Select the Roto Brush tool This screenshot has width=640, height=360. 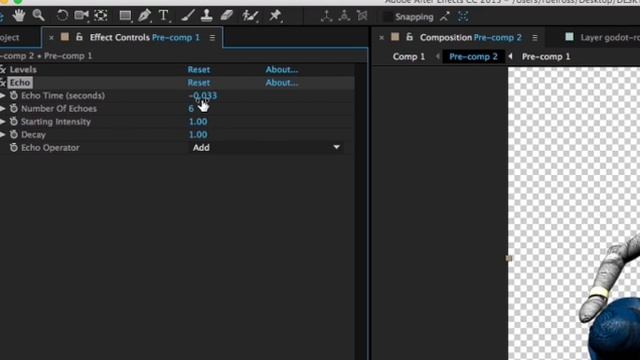(250, 16)
